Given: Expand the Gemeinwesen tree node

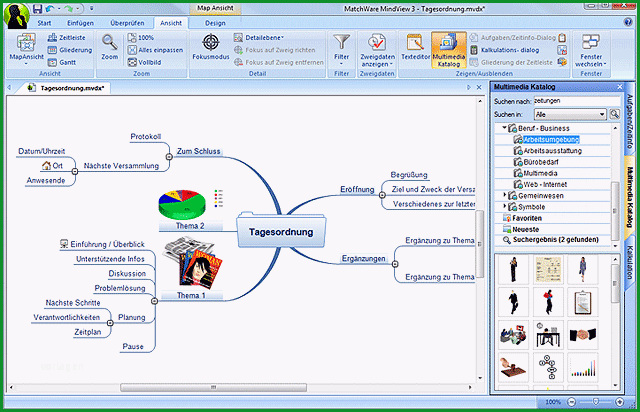Looking at the screenshot, I should [504, 195].
